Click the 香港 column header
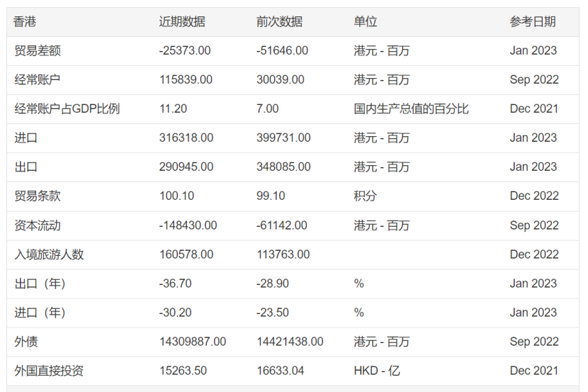The height and width of the screenshot is (392, 588). point(25,21)
